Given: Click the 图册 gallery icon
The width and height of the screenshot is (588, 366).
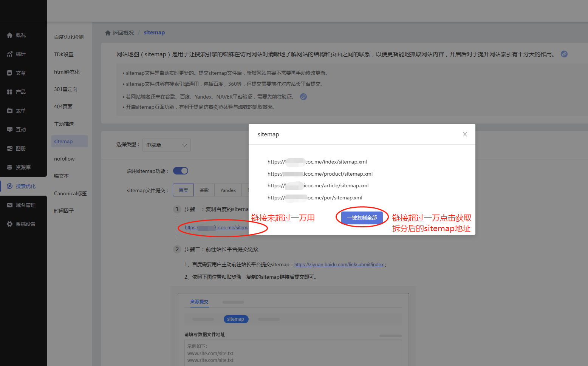Looking at the screenshot, I should coord(10,148).
